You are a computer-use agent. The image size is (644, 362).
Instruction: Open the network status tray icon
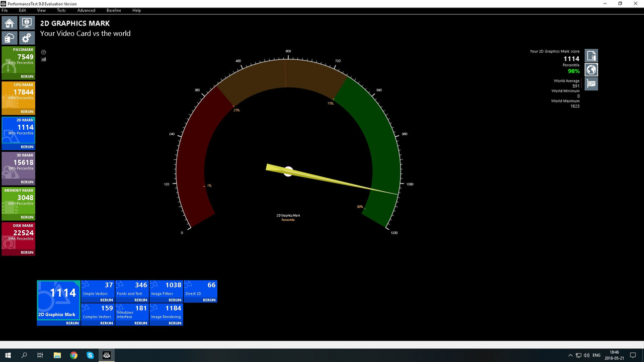click(x=579, y=355)
